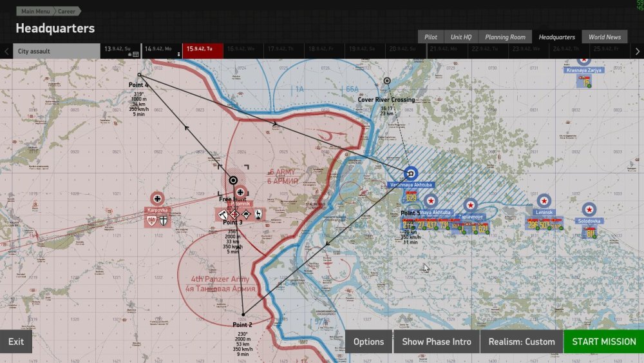
Task: Click the knight figure emblem at Pitomnik
Action: [x=258, y=214]
